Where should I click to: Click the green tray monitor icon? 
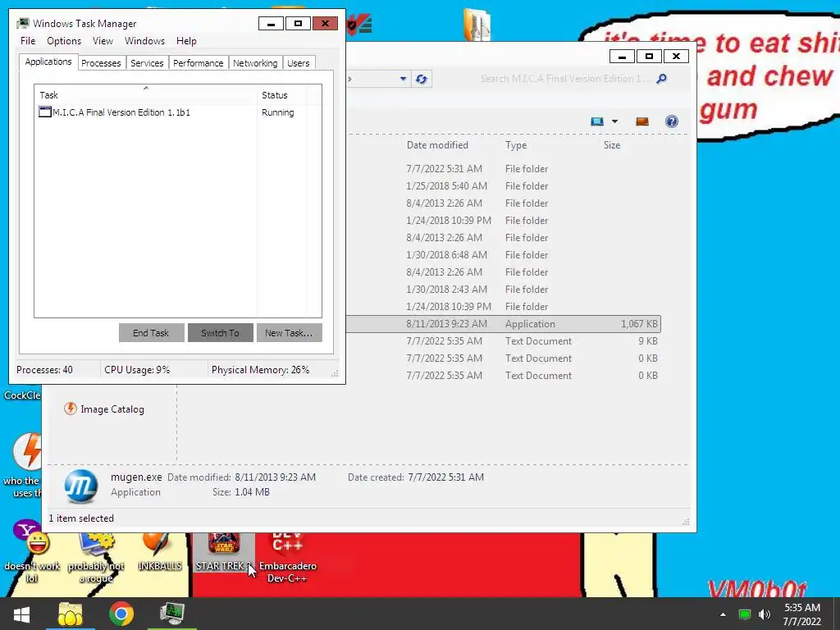point(745,614)
